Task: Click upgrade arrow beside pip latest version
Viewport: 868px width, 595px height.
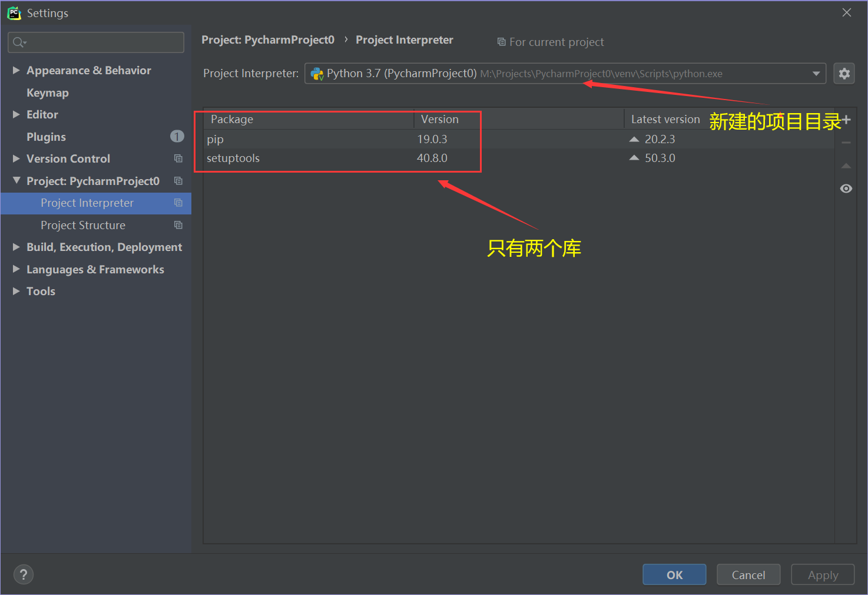Action: click(634, 139)
